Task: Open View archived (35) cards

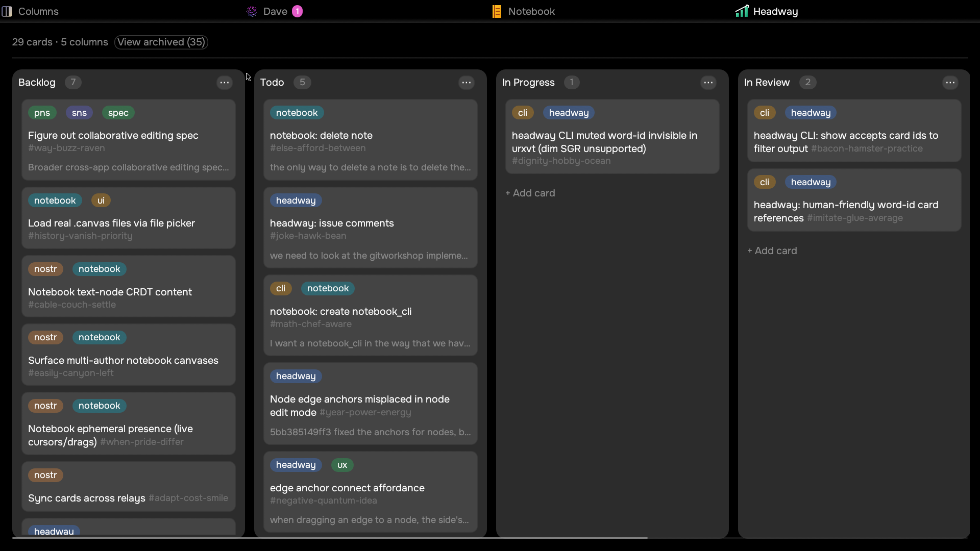Action: point(161,42)
